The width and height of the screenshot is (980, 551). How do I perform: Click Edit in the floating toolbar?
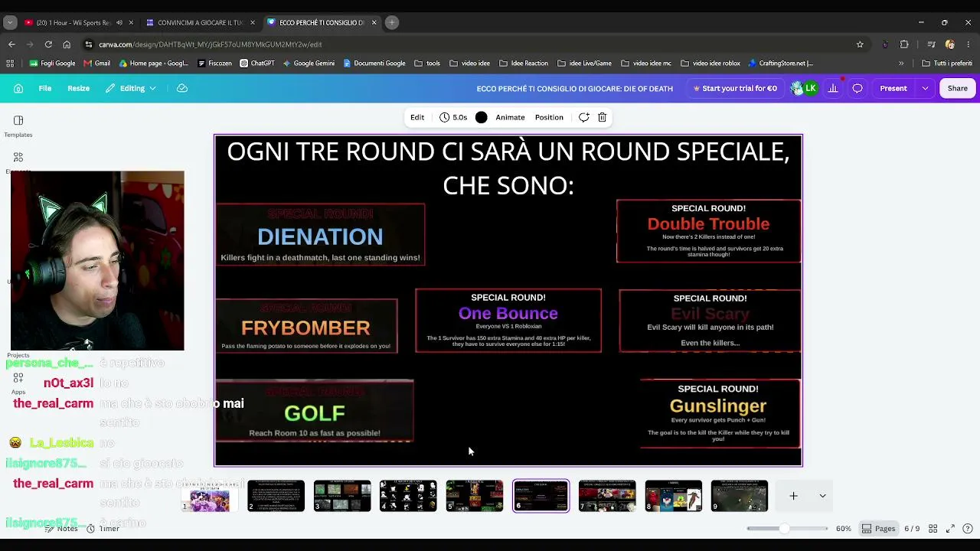tap(417, 117)
